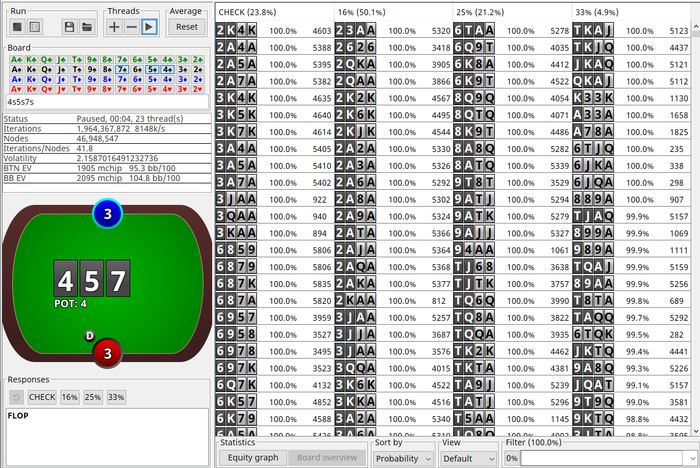Select hand row 2K4K in CHECK column

pyautogui.click(x=274, y=30)
